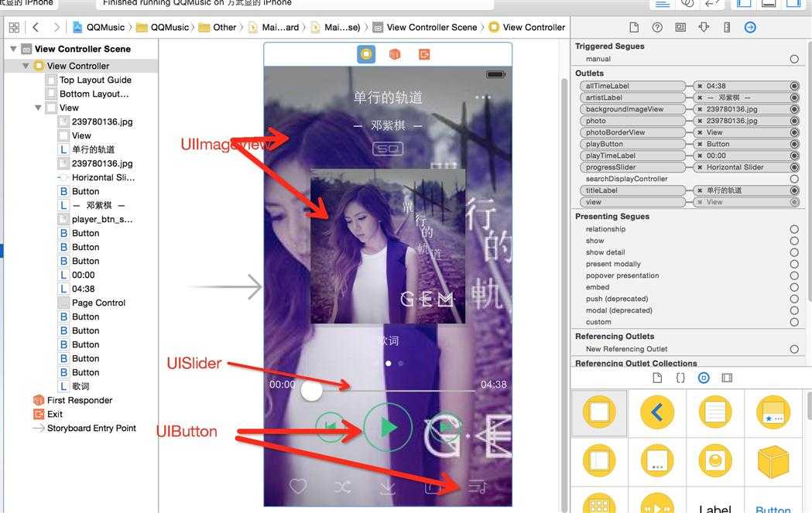Open the View Controller breadcrumb item
812x513 pixels.
[527, 27]
